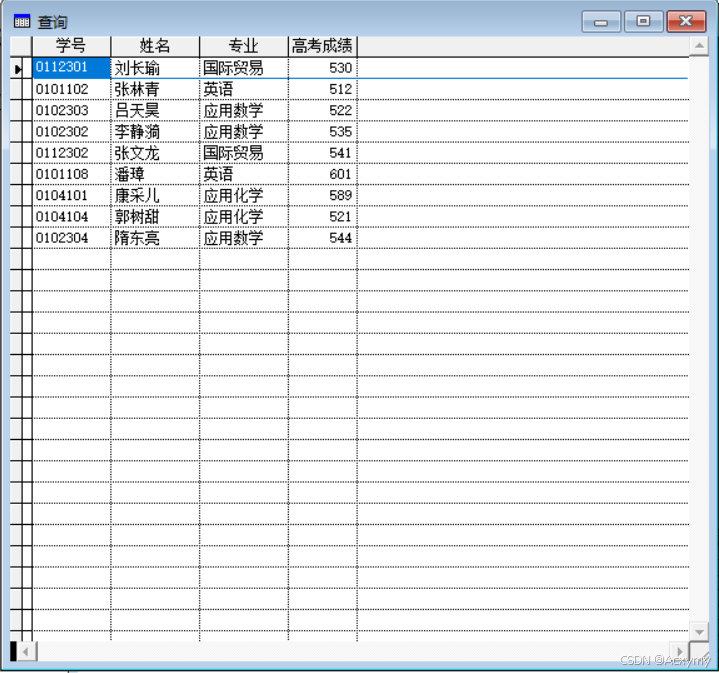Screen dimensions: 719x673
Task: Click the vertical scrollbar down arrow
Action: pos(699,632)
